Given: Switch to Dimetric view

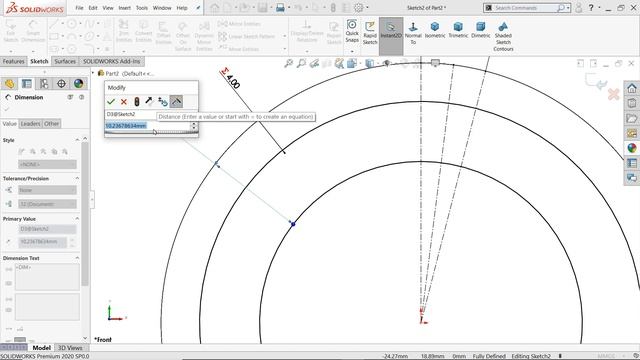Looking at the screenshot, I should pos(481,30).
